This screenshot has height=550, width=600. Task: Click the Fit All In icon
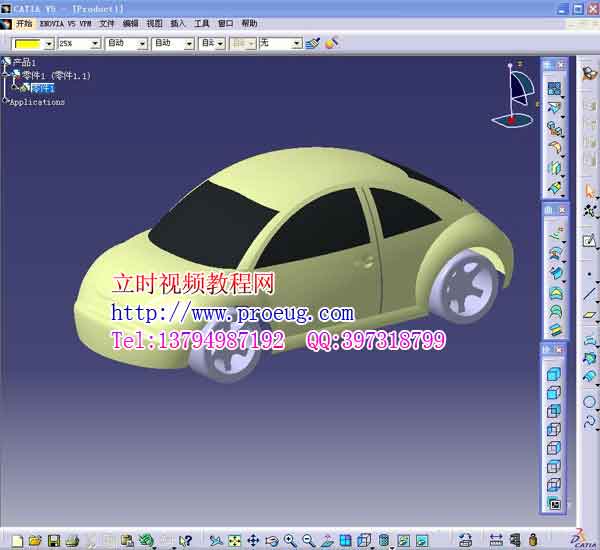(x=235, y=540)
